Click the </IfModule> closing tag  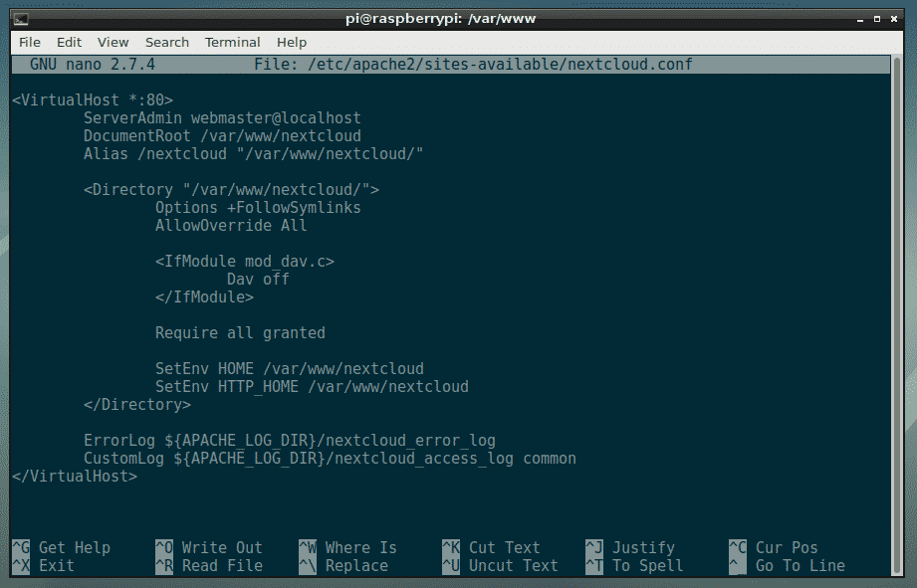tap(204, 296)
